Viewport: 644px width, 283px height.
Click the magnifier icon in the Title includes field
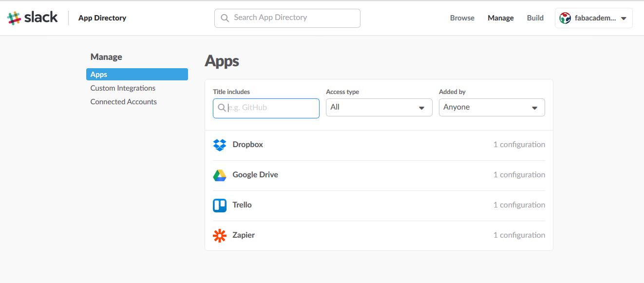pyautogui.click(x=222, y=108)
